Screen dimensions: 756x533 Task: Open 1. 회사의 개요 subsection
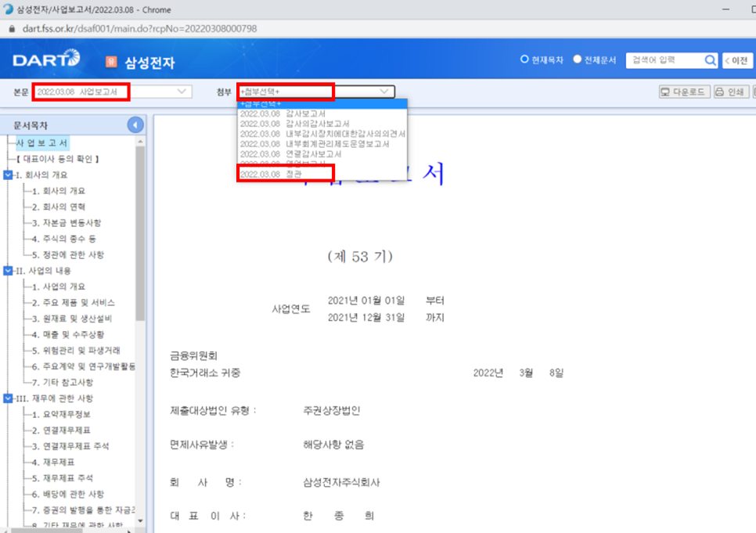click(x=59, y=190)
